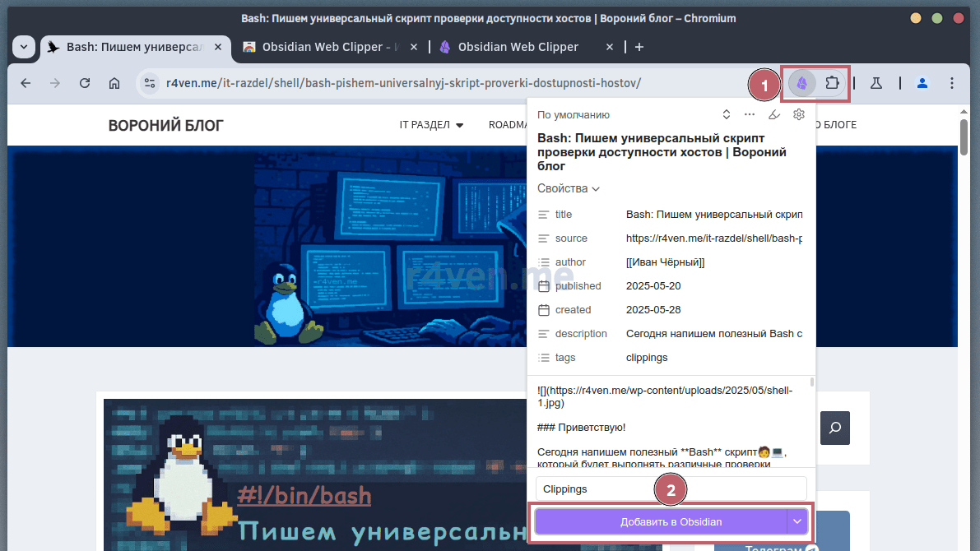Click the author property list icon
Screen dimensions: 980x551
[544, 262]
